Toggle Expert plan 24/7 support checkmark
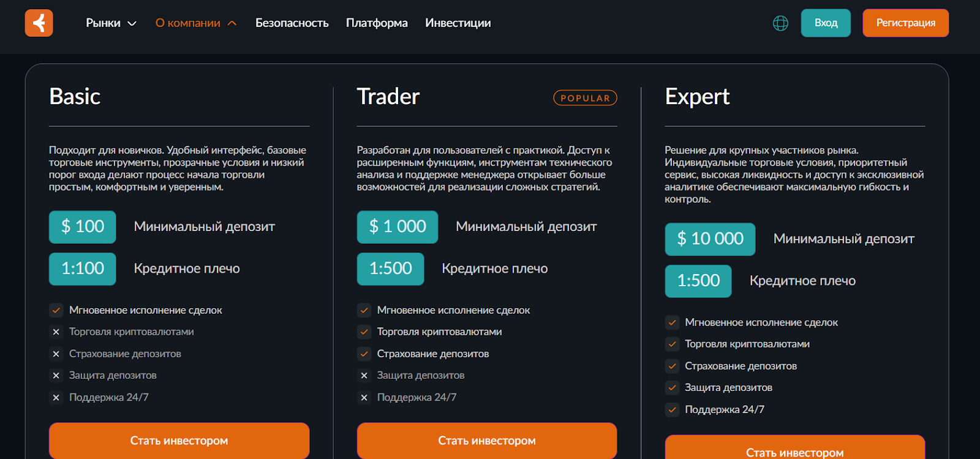980x459 pixels. [x=673, y=409]
